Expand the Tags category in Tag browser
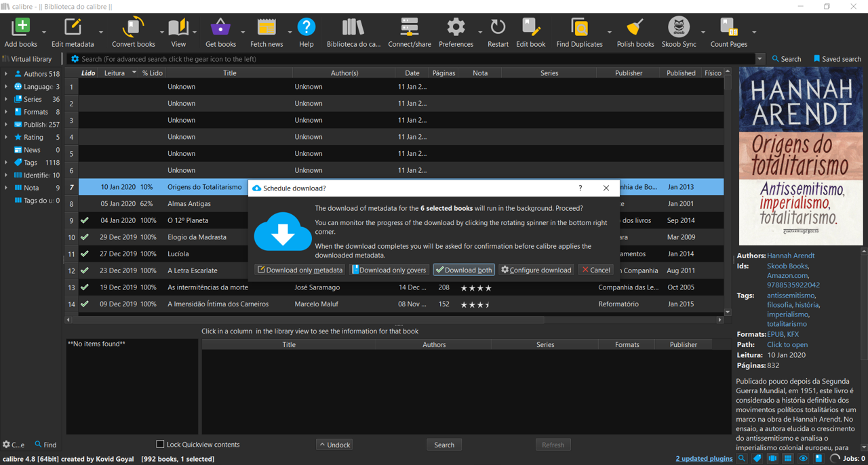 coord(6,163)
